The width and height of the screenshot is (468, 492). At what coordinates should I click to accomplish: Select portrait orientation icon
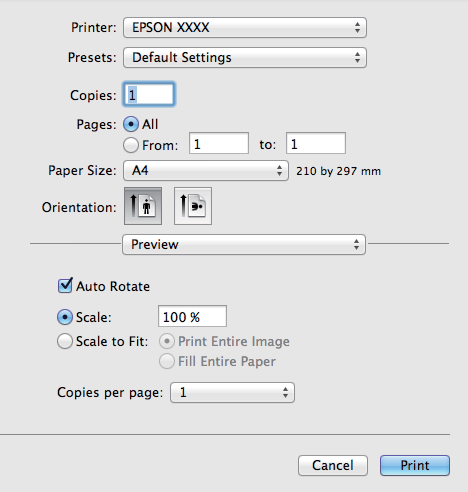pyautogui.click(x=143, y=206)
